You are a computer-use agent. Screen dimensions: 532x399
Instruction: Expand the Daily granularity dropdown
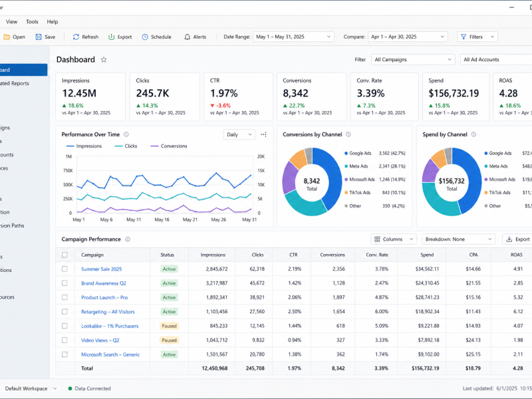click(x=239, y=134)
